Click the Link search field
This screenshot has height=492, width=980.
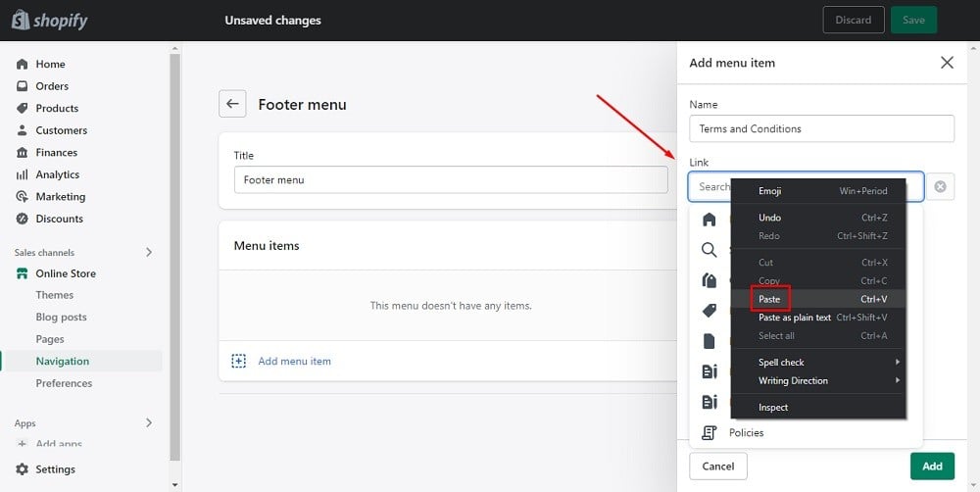tap(806, 186)
